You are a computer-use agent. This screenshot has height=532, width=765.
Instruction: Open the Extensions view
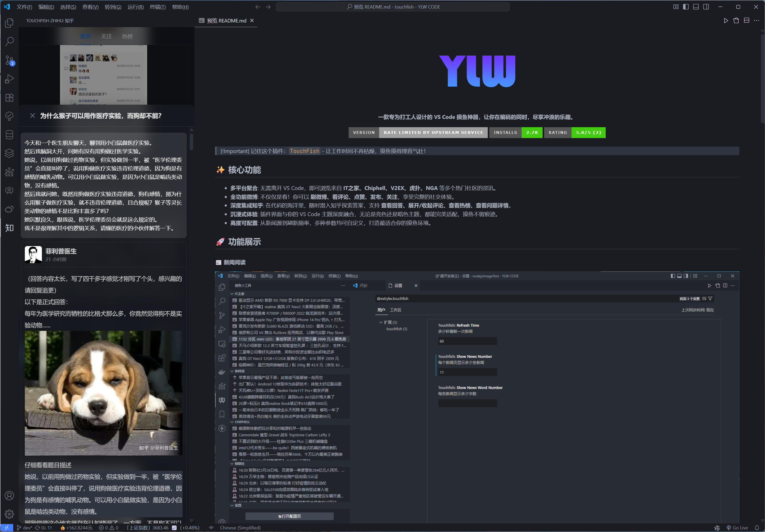(x=9, y=98)
